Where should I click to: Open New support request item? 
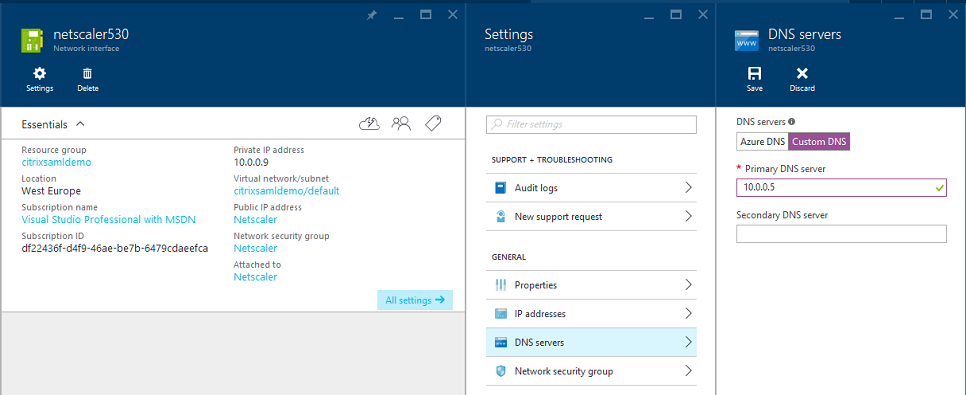point(591,216)
